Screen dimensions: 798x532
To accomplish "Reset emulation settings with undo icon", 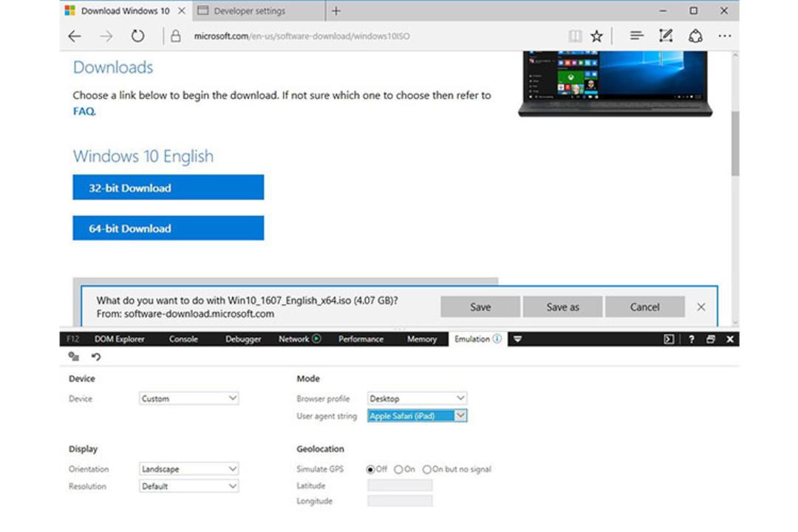I will [x=95, y=356].
